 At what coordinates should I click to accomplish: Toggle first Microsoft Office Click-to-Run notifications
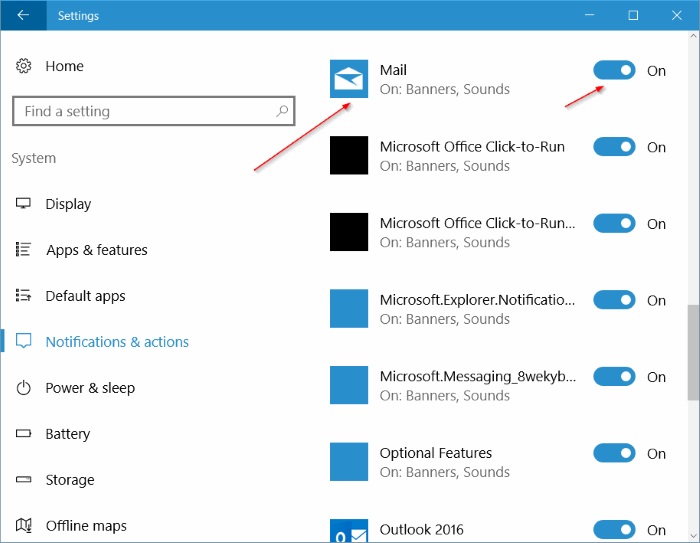pos(614,147)
